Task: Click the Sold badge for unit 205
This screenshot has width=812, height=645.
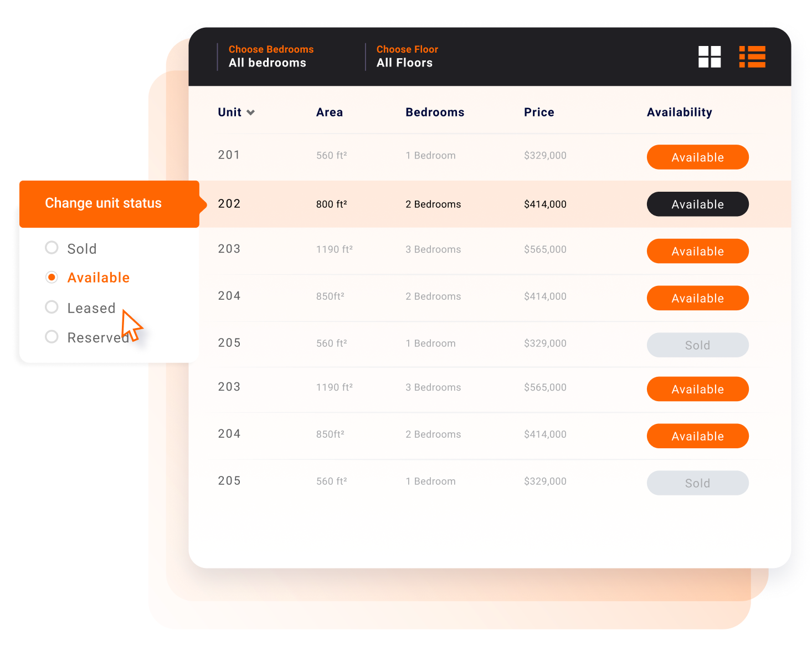Action: pos(697,345)
